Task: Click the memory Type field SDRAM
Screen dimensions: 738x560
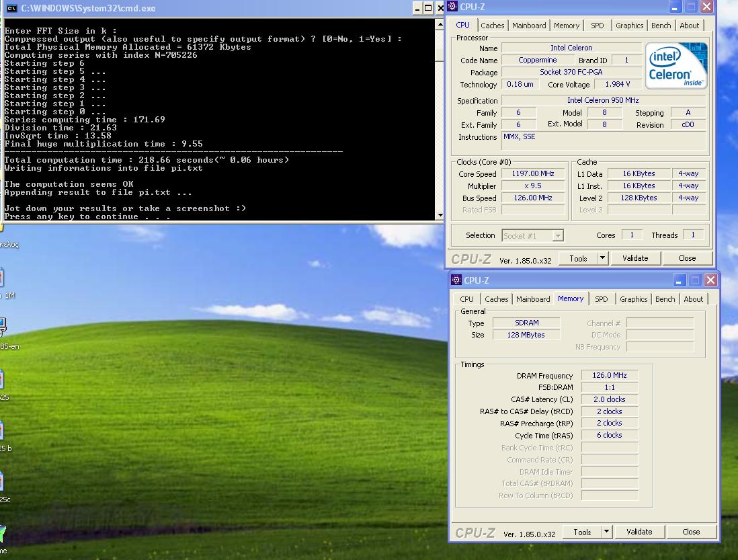Action: 526,323
